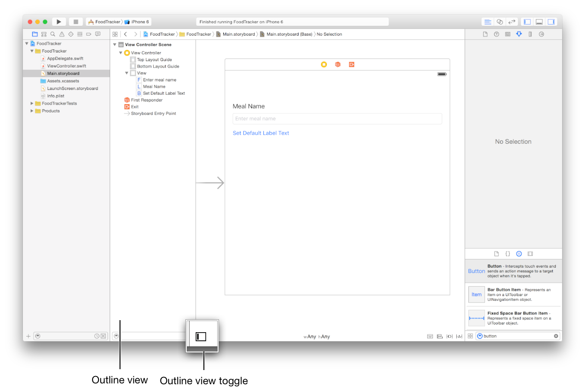Clear the 'button' library search filter
Viewport: 585px width, 392px height.
[556, 336]
